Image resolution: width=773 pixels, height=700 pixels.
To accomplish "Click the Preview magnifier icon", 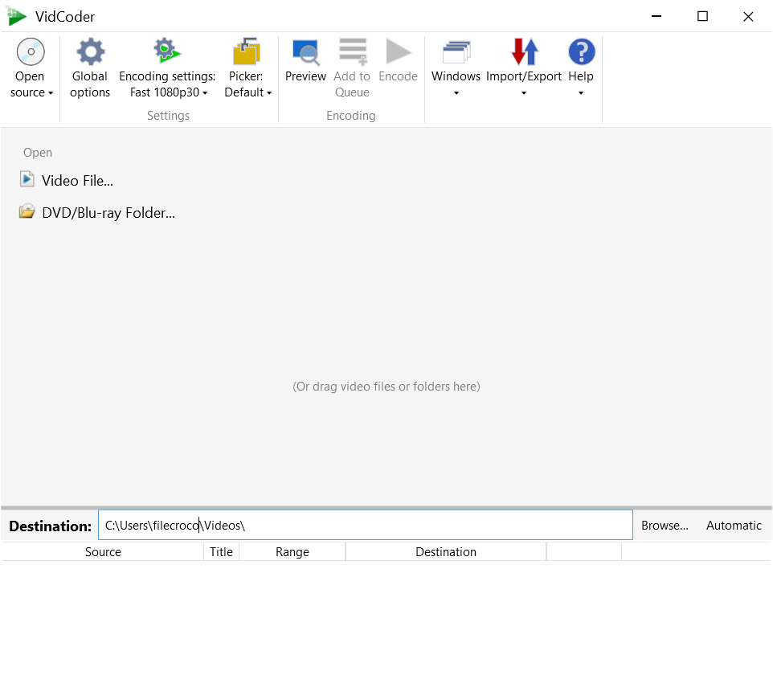I will (x=305, y=52).
